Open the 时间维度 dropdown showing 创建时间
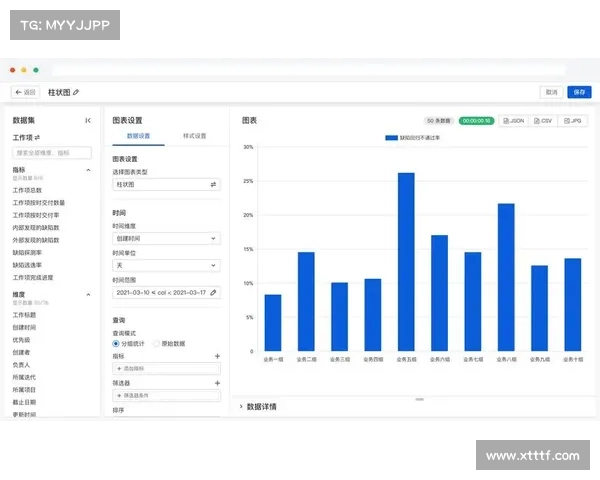 (x=165, y=239)
